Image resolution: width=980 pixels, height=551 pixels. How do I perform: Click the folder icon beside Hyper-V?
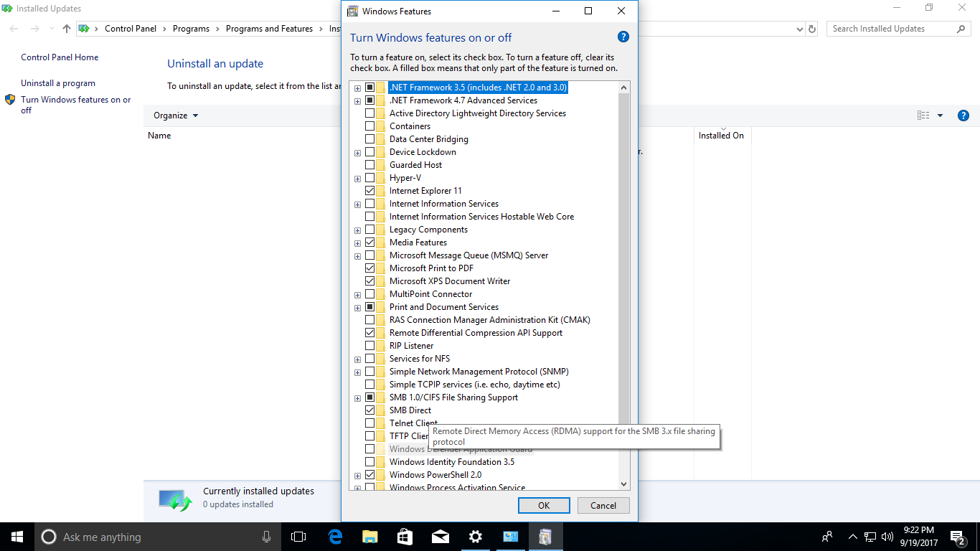click(380, 178)
